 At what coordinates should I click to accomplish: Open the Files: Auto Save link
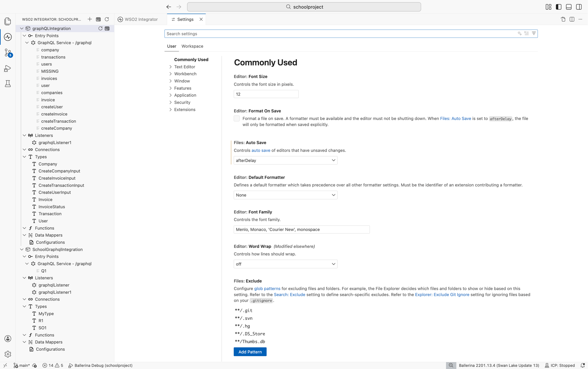click(455, 118)
